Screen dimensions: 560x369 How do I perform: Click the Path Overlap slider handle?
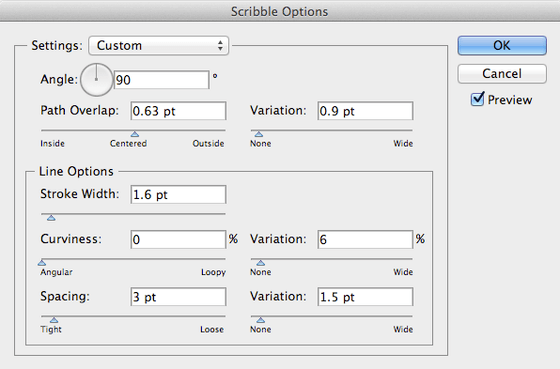[x=135, y=134]
